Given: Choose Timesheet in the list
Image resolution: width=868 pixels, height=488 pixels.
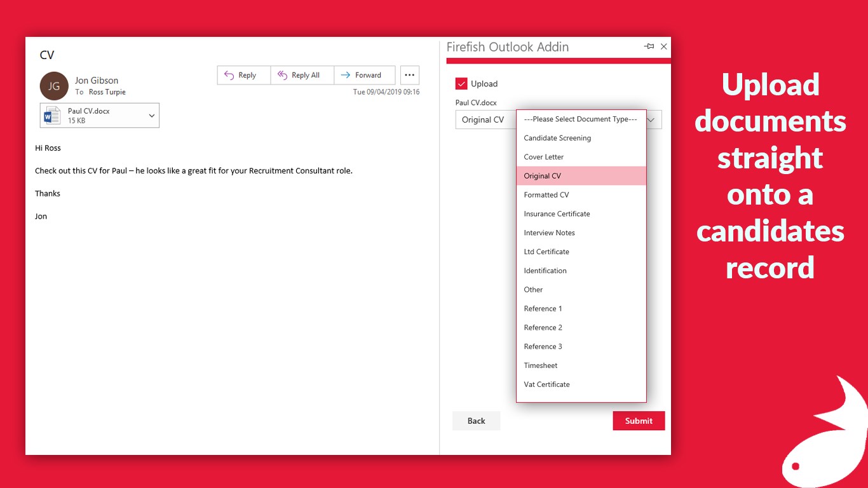Looking at the screenshot, I should coord(581,365).
